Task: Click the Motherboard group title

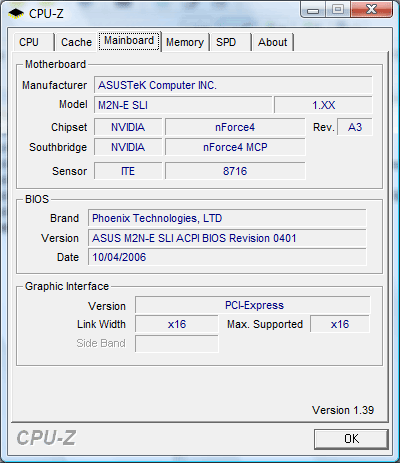Action: [x=55, y=64]
